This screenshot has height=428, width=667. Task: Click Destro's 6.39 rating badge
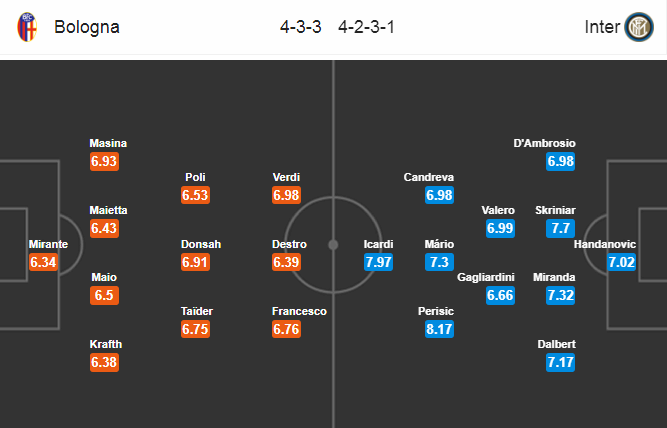point(286,262)
